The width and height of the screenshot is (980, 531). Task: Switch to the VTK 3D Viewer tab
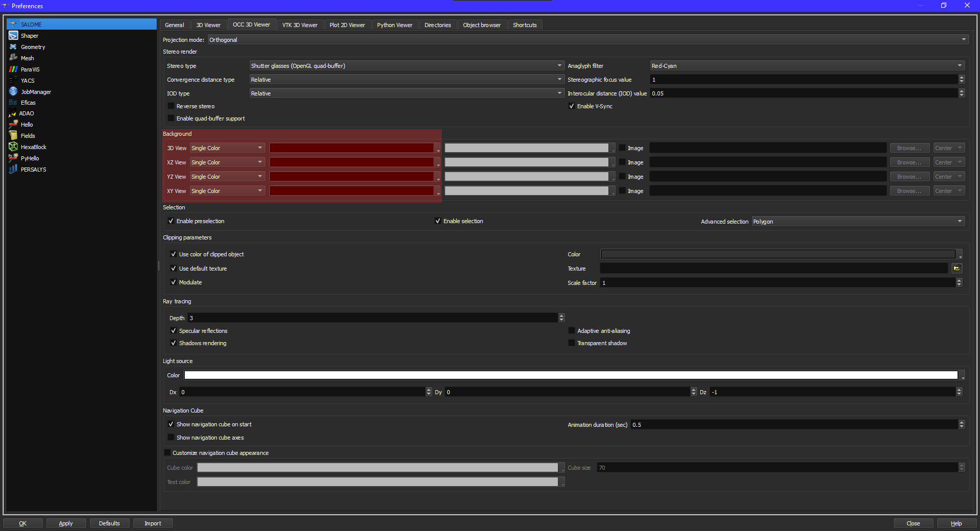300,25
